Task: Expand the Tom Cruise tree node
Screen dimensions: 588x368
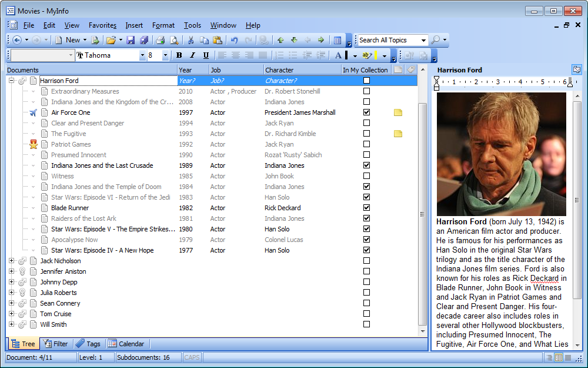Action: pos(12,314)
